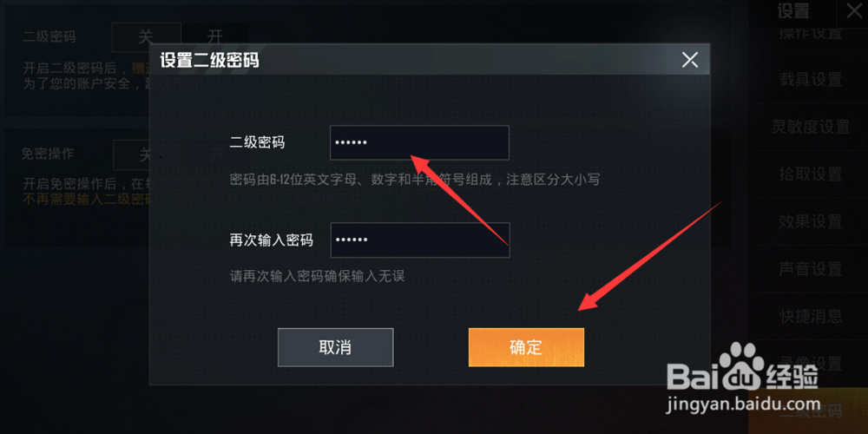Switch 免密操作 toggle to 关
Viewport: 868px width, 434px height.
point(132,155)
